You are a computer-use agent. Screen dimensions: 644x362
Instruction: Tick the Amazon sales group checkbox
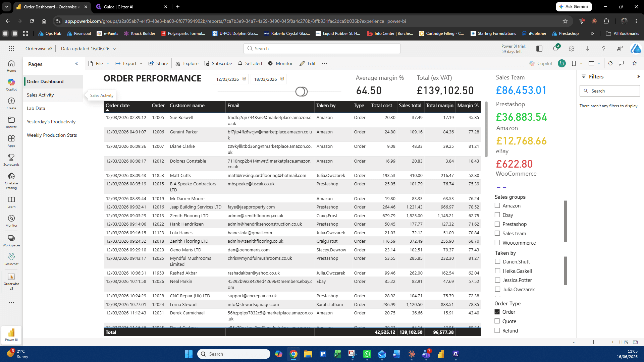497,205
